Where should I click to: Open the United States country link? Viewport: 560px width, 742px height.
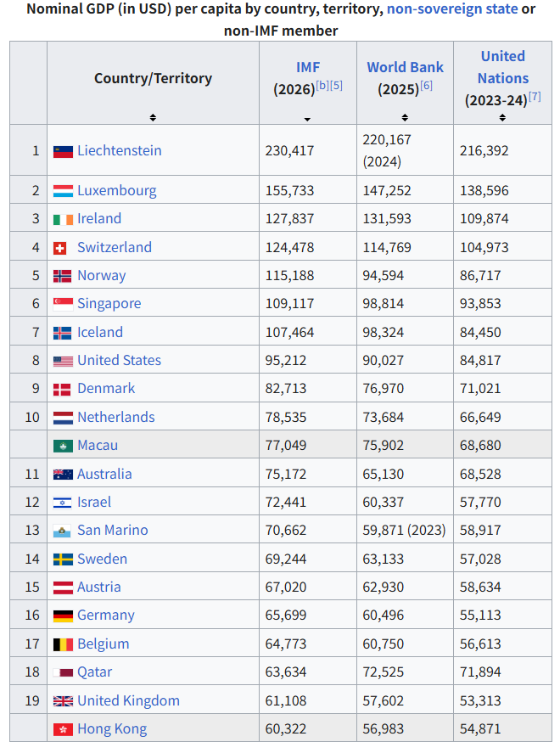click(119, 360)
